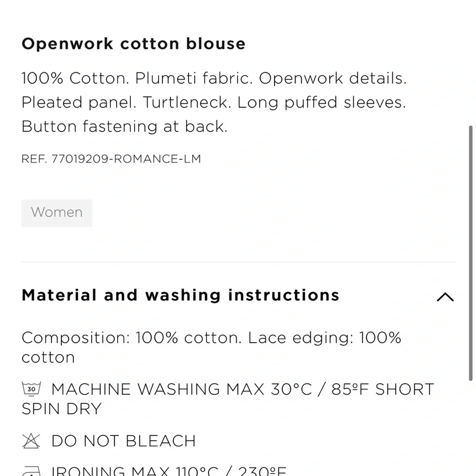
Task: Click the Lace edging: 100% text
Action: (325, 337)
